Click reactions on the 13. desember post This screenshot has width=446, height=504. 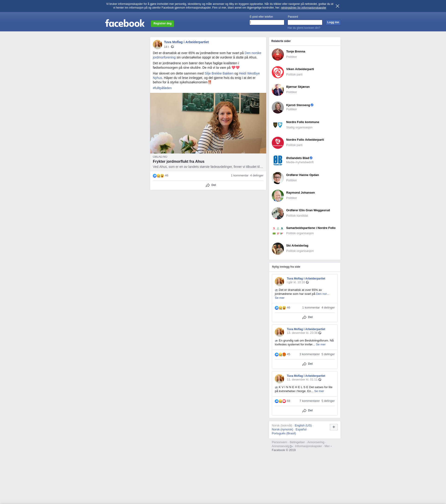[280, 354]
